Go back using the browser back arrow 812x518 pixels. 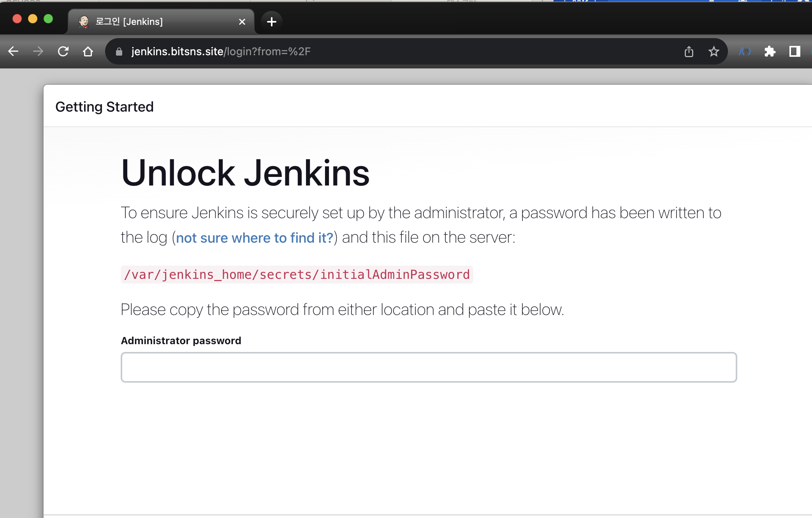click(13, 51)
